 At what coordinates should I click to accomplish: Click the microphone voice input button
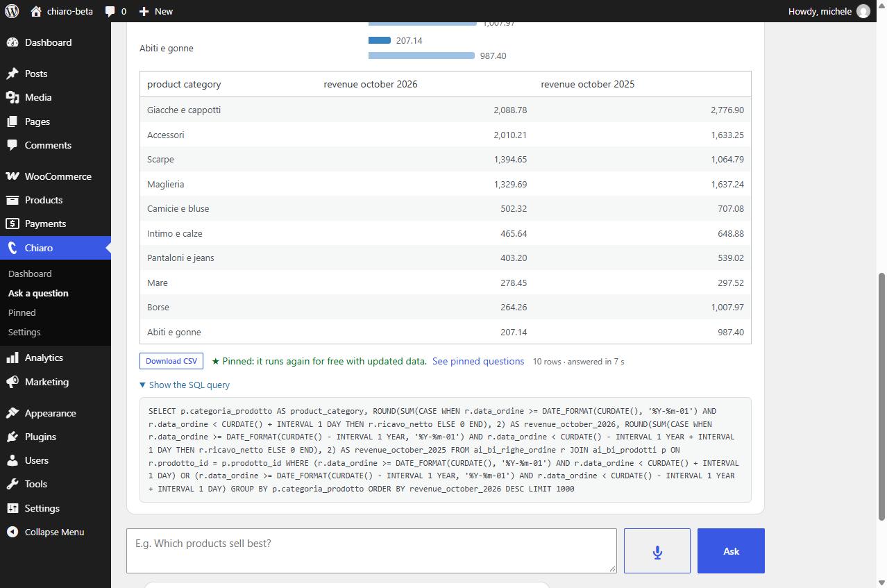(657, 551)
